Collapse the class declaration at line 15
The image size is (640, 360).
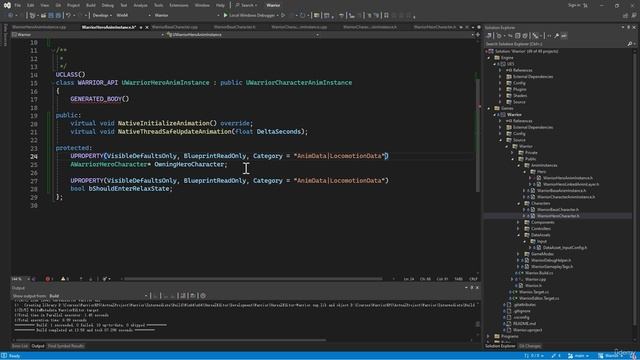click(x=53, y=83)
